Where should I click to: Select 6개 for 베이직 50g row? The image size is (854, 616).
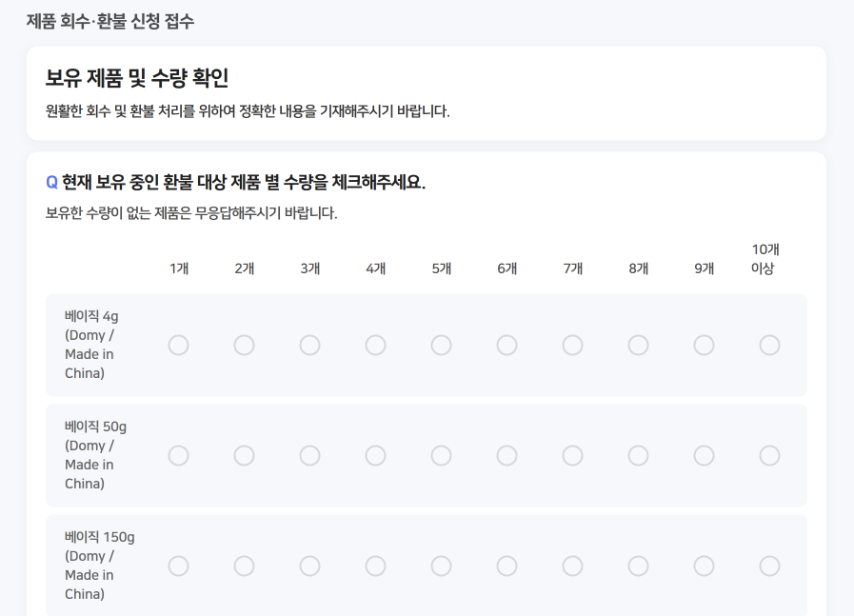506,456
